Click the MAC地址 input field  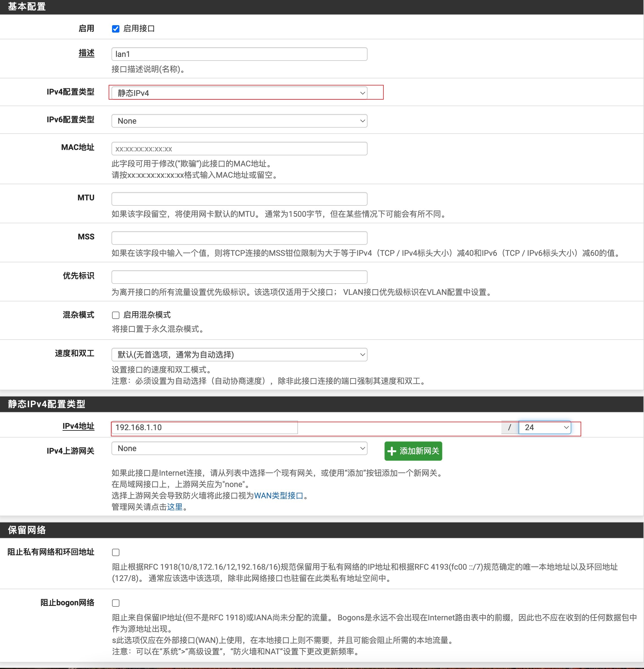[x=239, y=149]
